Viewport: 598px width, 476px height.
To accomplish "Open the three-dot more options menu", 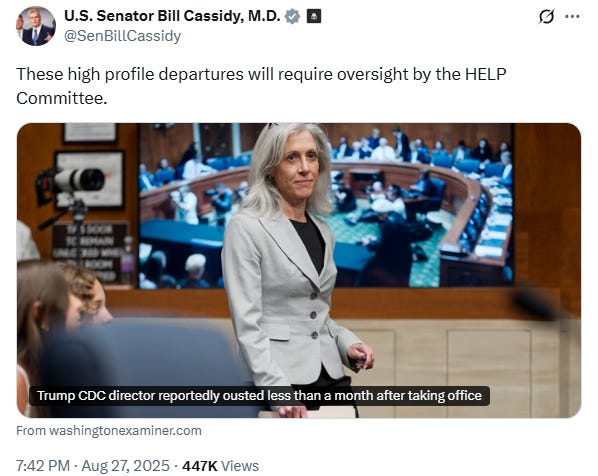I will (x=572, y=16).
